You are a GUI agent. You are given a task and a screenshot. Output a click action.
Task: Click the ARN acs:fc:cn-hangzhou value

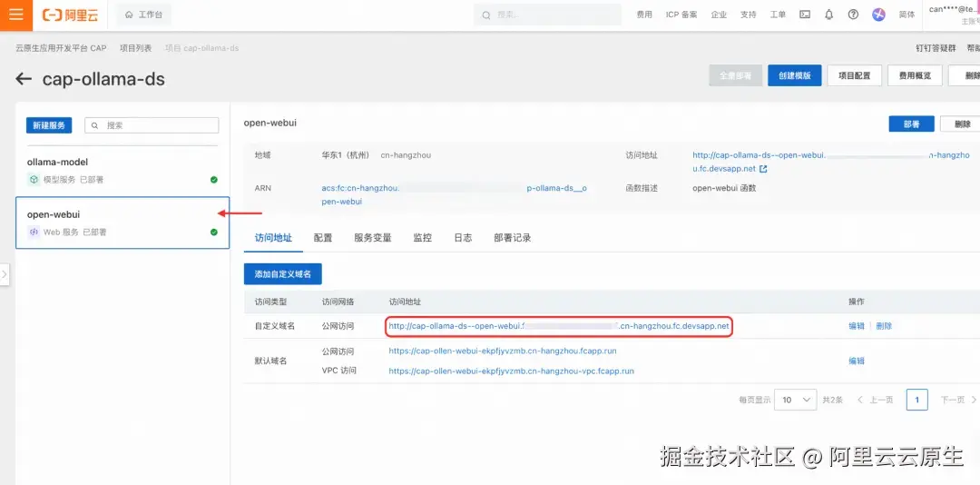pyautogui.click(x=454, y=194)
